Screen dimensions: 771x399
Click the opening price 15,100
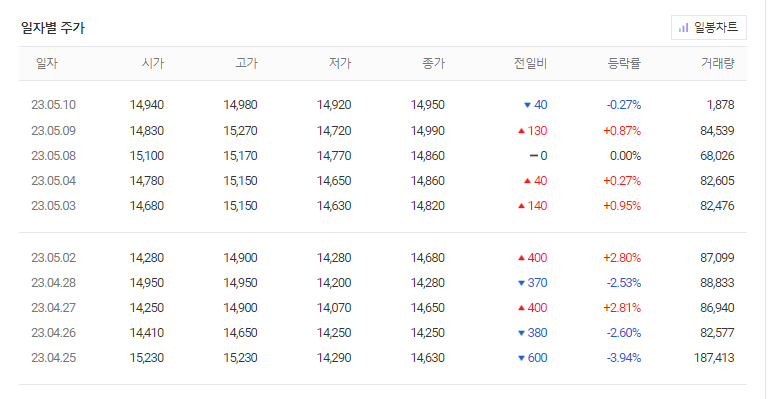[x=147, y=156]
